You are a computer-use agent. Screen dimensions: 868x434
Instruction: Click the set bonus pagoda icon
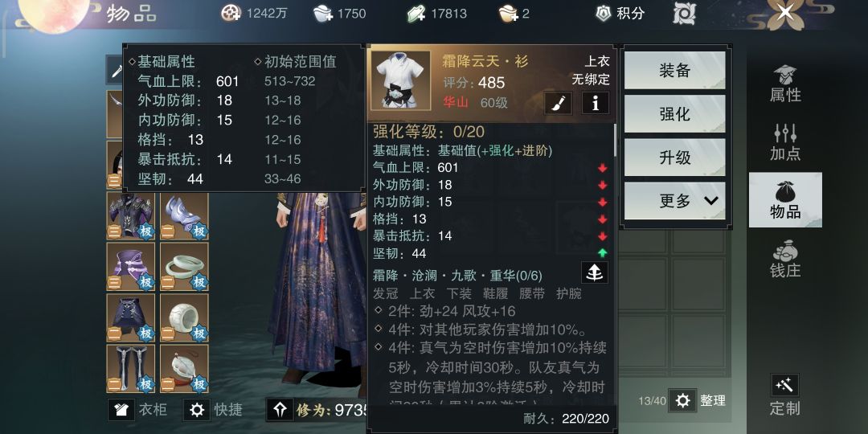coord(595,272)
